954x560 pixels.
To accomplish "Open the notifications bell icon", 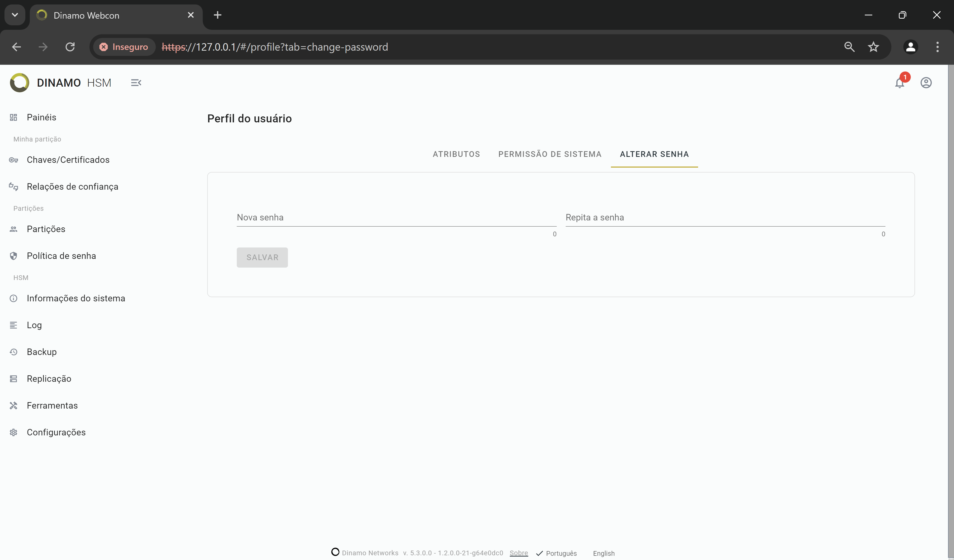I will (900, 83).
